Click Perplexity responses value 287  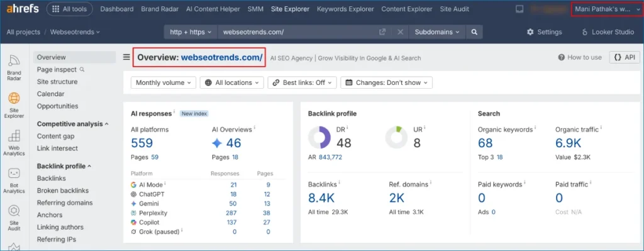coord(231,213)
